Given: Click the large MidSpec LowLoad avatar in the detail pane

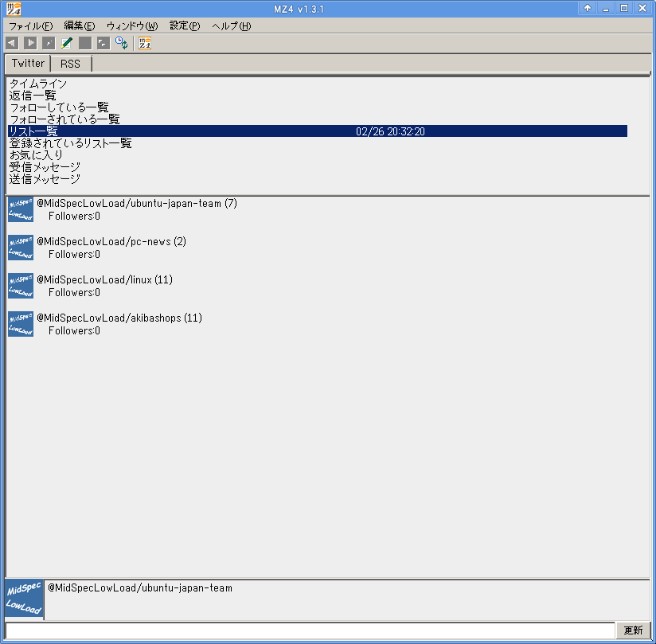Looking at the screenshot, I should pyautogui.click(x=24, y=599).
